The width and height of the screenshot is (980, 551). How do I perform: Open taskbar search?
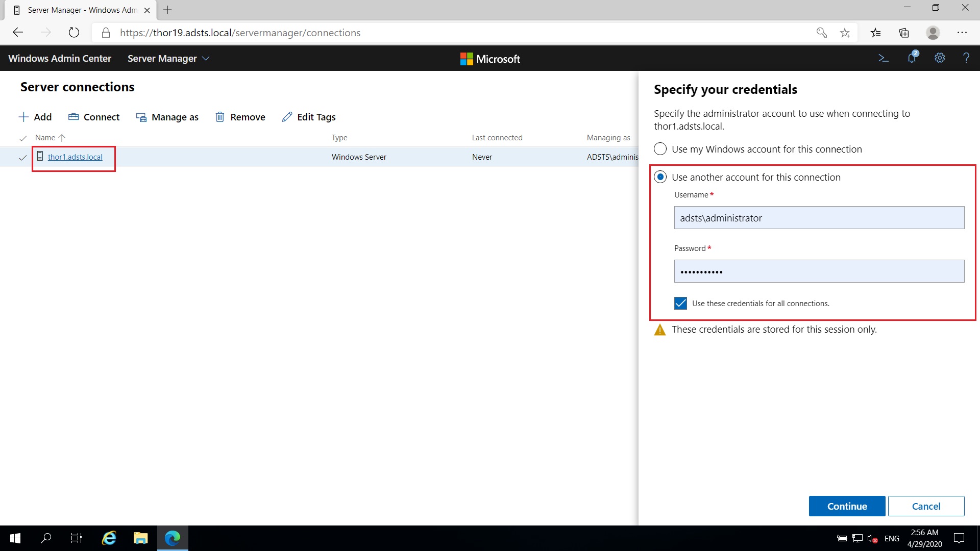(46, 538)
